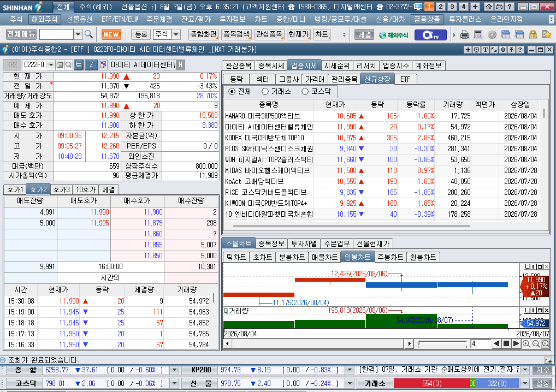The width and height of the screenshot is (556, 392).
Task: Click the printer icon in the toolbar
Action: (464, 35)
